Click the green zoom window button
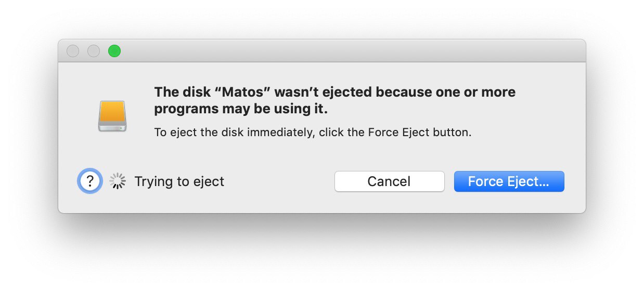Screen dimensions: 644x290 point(114,51)
